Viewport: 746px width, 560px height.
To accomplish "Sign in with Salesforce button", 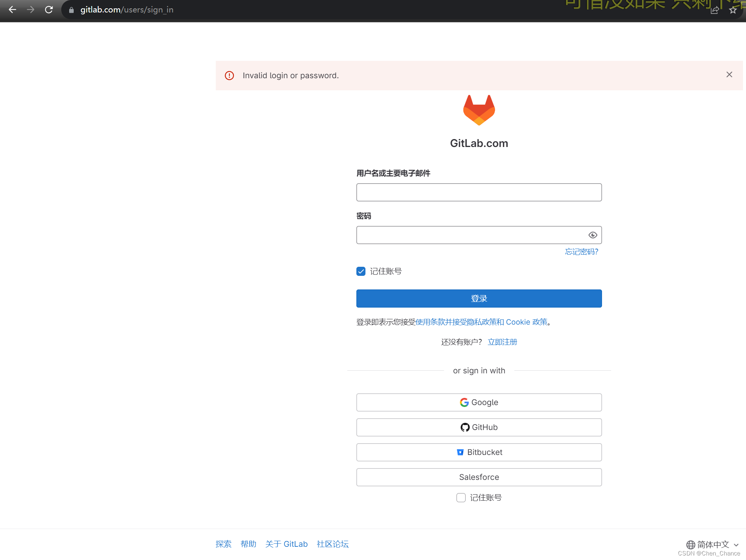I will [x=479, y=477].
